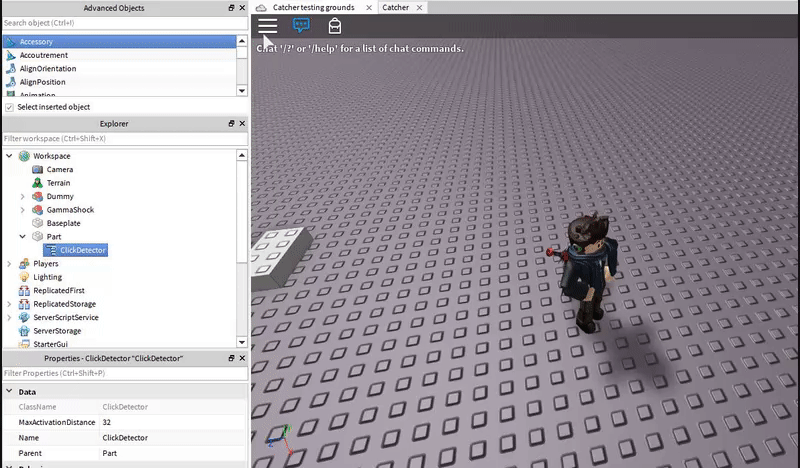Image resolution: width=800 pixels, height=468 pixels.
Task: Click the Terrain icon in Explorer
Action: (37, 183)
